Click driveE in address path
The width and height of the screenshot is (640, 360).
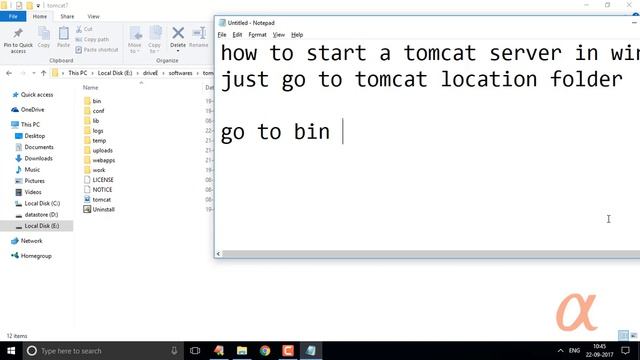150,73
